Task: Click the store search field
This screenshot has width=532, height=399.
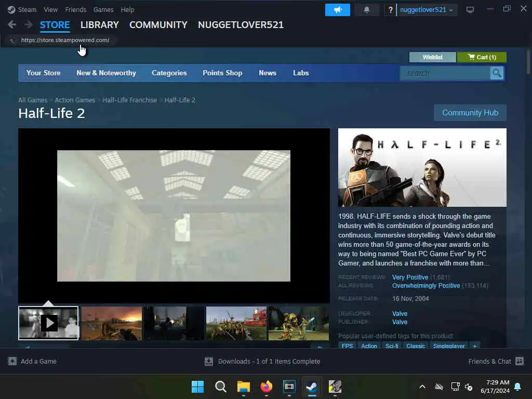Action: 445,73
